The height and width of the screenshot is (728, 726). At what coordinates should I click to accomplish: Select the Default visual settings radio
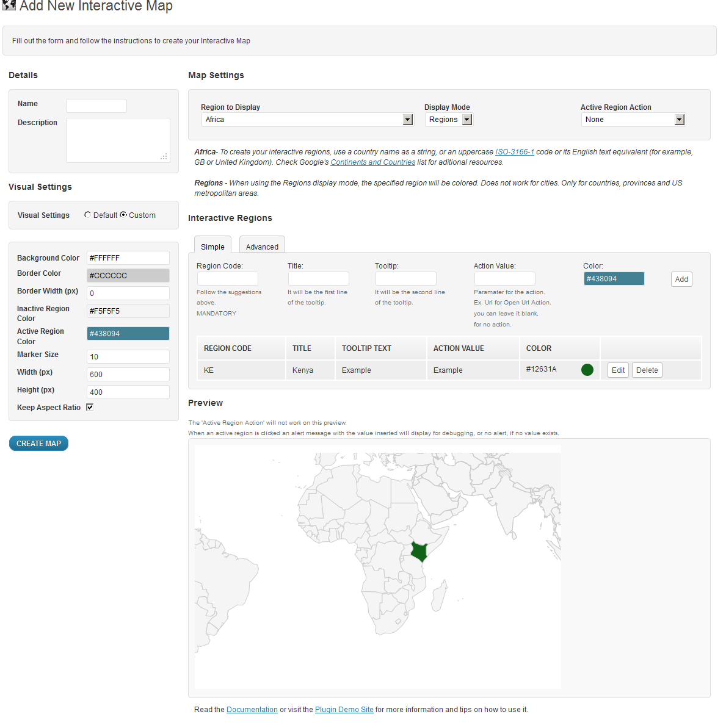click(88, 215)
